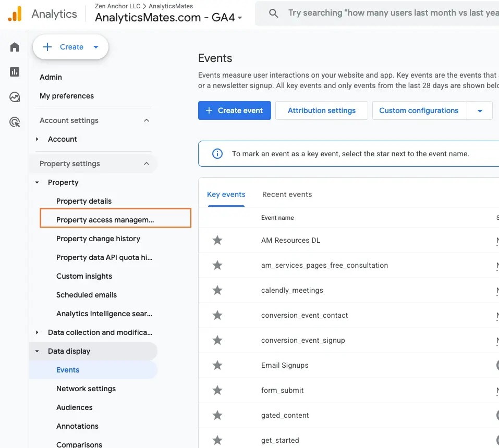Collapse the Account settings section

pos(147,120)
